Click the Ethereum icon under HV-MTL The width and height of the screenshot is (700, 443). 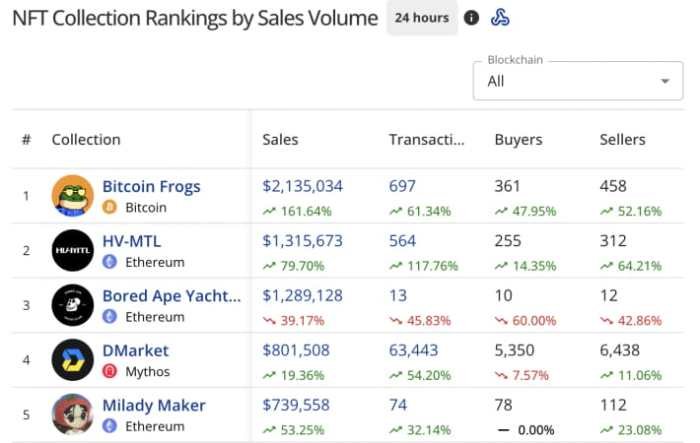110,262
